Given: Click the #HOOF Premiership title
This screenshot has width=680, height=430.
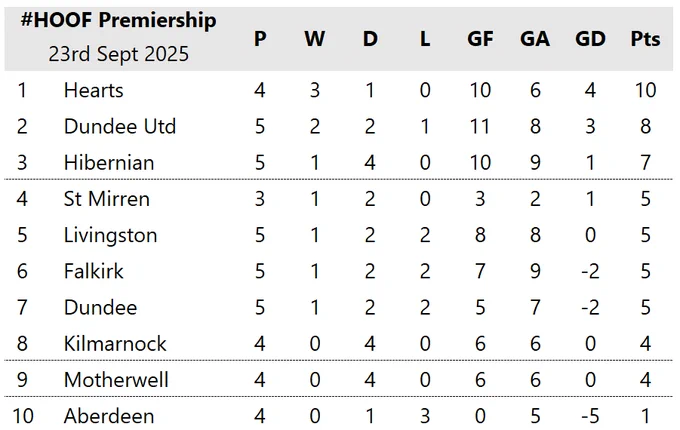Looking at the screenshot, I should [118, 21].
